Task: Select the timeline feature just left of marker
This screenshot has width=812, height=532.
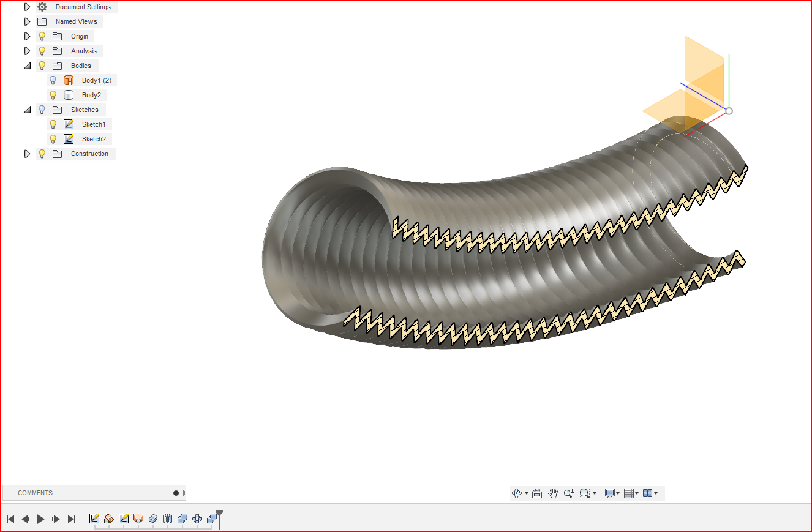Action: (x=212, y=519)
